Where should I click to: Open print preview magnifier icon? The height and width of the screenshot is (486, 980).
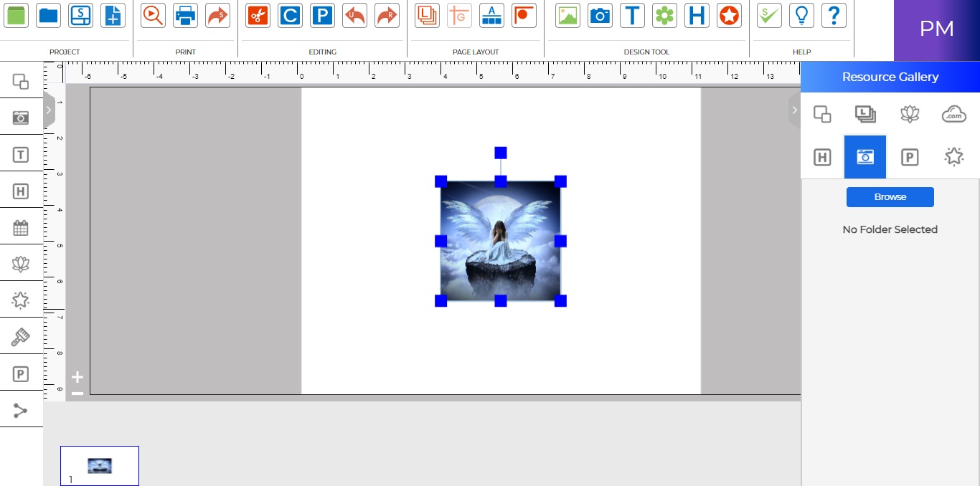(x=153, y=15)
